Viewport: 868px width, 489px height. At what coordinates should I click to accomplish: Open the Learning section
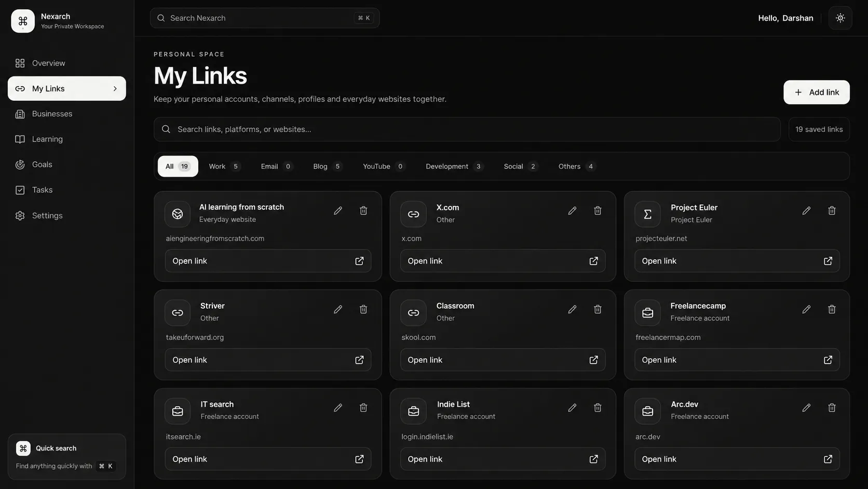click(x=67, y=139)
